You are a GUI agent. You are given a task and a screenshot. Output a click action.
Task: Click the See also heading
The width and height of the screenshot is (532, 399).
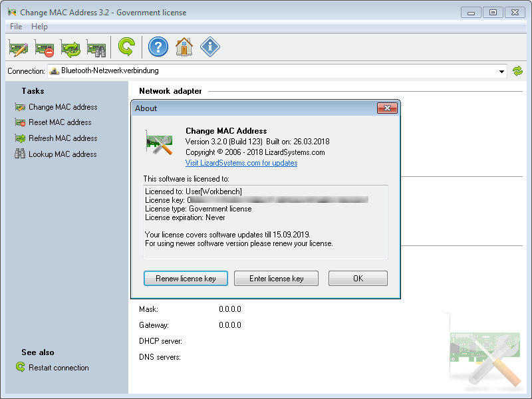click(x=38, y=352)
